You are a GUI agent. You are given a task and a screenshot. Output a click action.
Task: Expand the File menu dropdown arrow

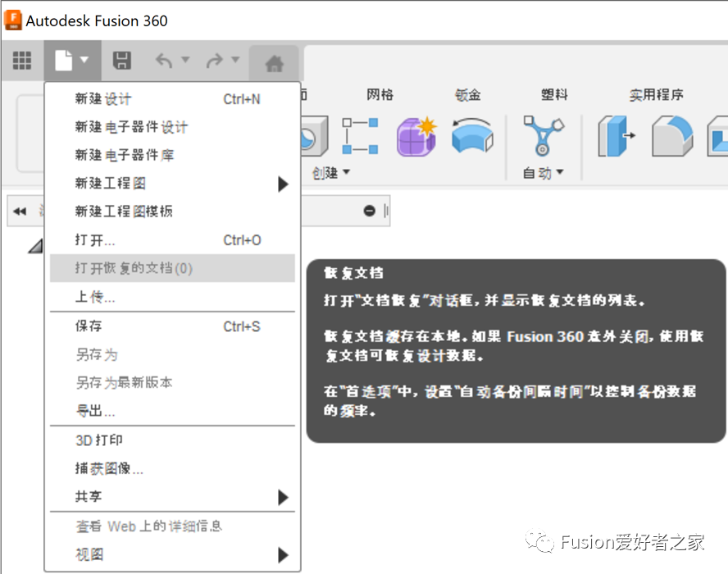click(84, 59)
